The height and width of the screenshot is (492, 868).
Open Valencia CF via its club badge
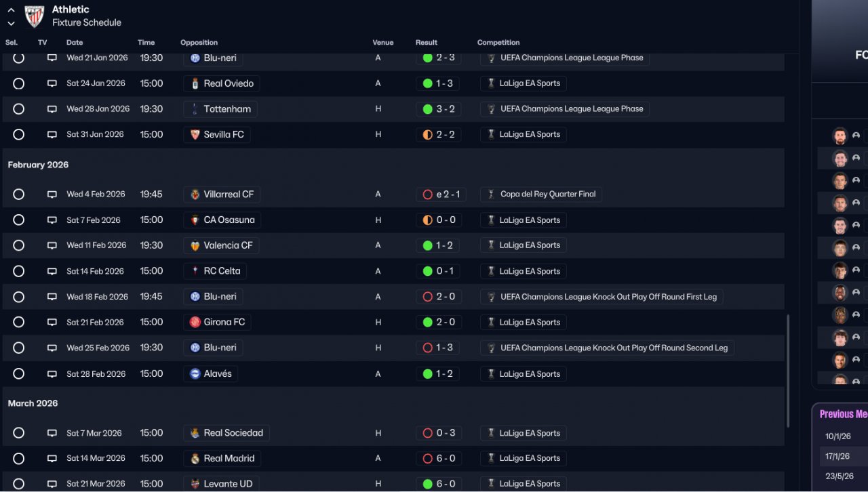[x=195, y=245]
